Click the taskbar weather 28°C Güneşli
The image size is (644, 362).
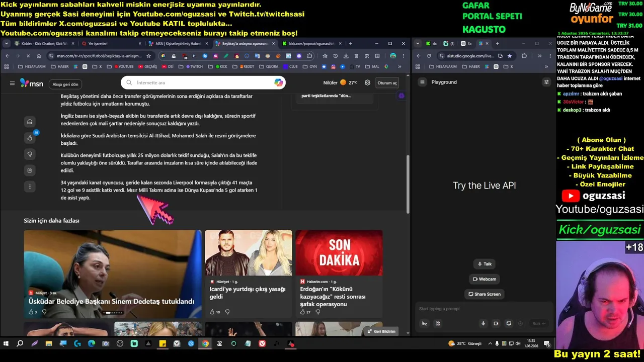coord(465,344)
